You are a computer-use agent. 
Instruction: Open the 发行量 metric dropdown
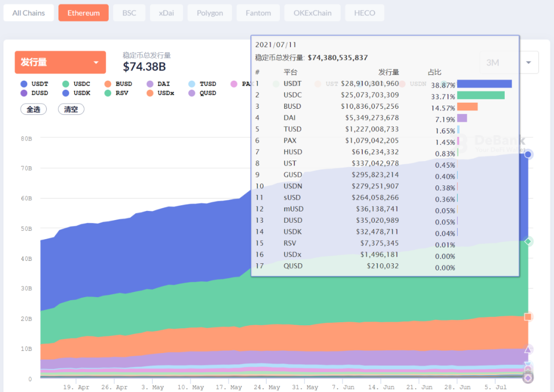(61, 62)
